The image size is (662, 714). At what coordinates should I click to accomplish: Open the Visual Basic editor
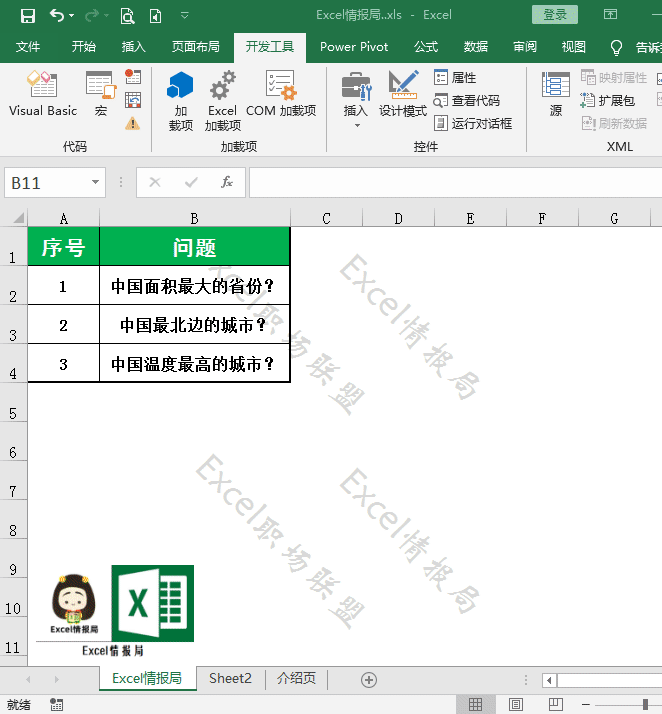[x=42, y=95]
